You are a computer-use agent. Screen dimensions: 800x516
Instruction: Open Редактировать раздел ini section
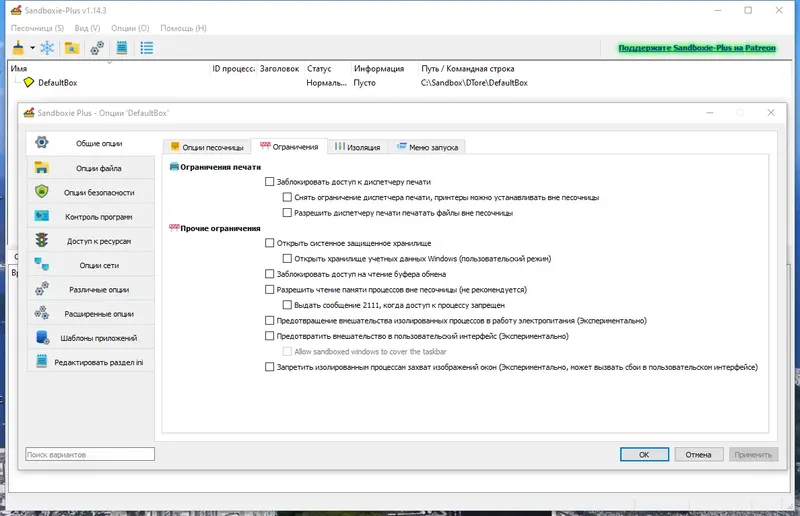click(91, 362)
